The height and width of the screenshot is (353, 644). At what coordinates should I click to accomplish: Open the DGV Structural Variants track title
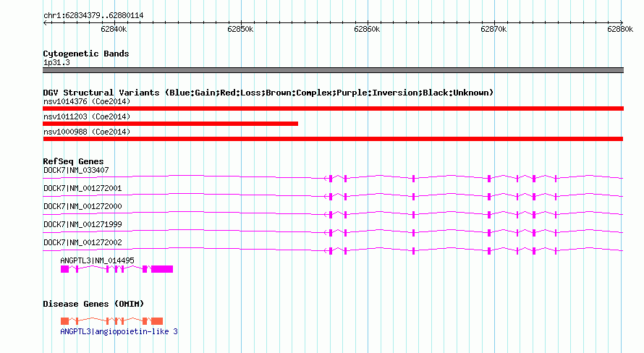268,93
